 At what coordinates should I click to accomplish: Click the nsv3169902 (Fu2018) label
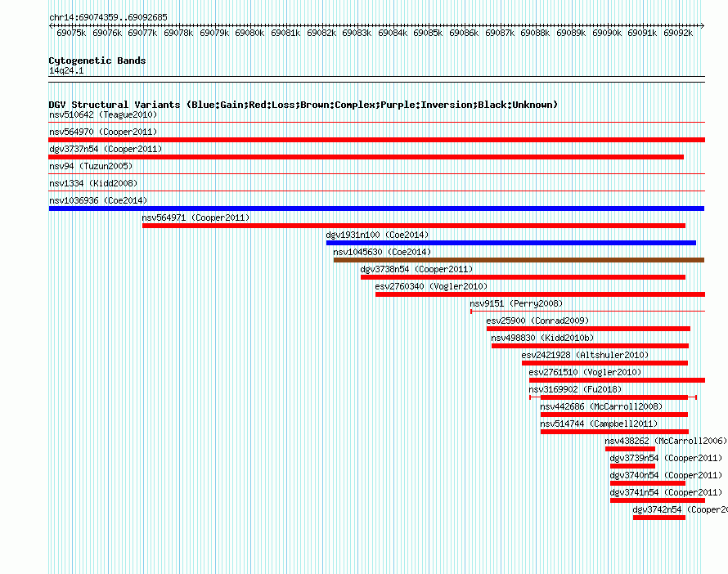575,389
